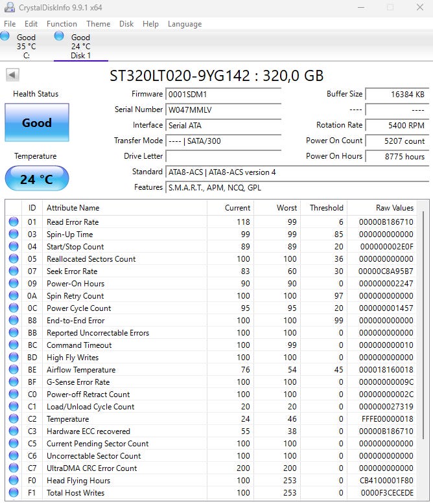This screenshot has width=433, height=504.
Task: Open the Theme menu
Action: pos(98,24)
